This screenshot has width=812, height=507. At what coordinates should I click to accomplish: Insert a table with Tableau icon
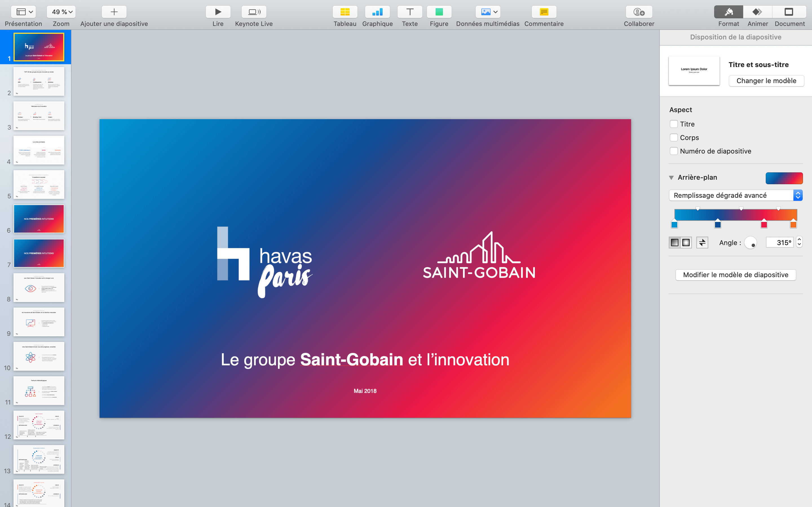point(345,12)
